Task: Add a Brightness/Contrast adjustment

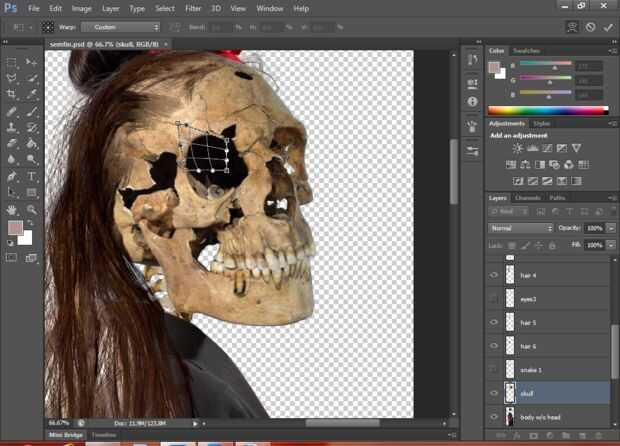Action: tap(517, 148)
